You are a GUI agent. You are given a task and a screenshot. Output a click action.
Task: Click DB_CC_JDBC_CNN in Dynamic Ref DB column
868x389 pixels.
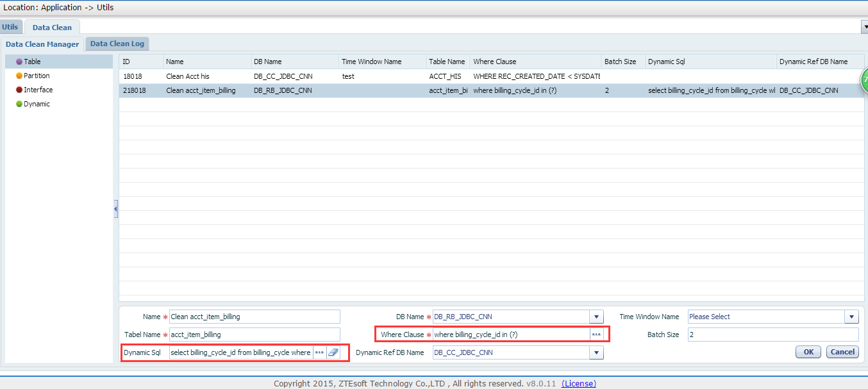[x=821, y=90]
